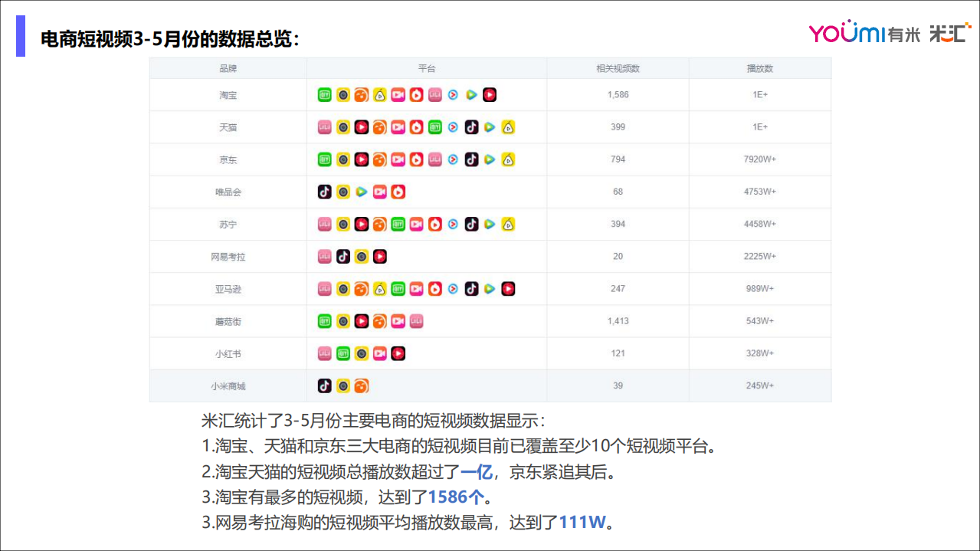Select the black Douyin note icon in the 网易考拉 row
This screenshot has height=551, width=980.
(343, 256)
